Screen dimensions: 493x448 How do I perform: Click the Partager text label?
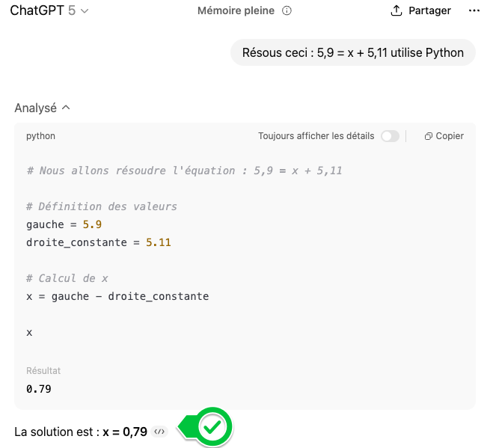click(429, 11)
